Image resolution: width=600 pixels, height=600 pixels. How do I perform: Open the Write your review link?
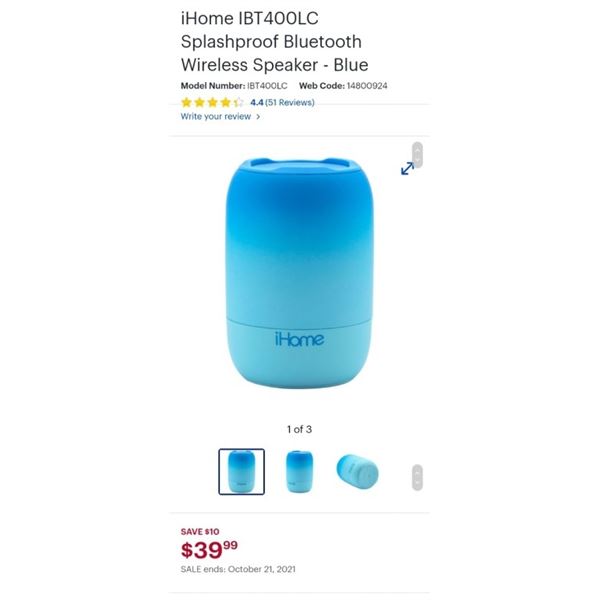[216, 116]
